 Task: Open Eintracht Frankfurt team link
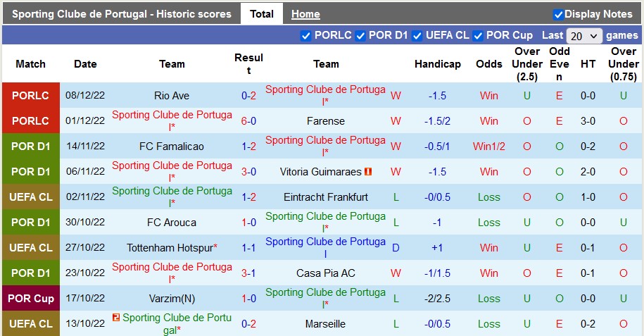pyautogui.click(x=326, y=197)
